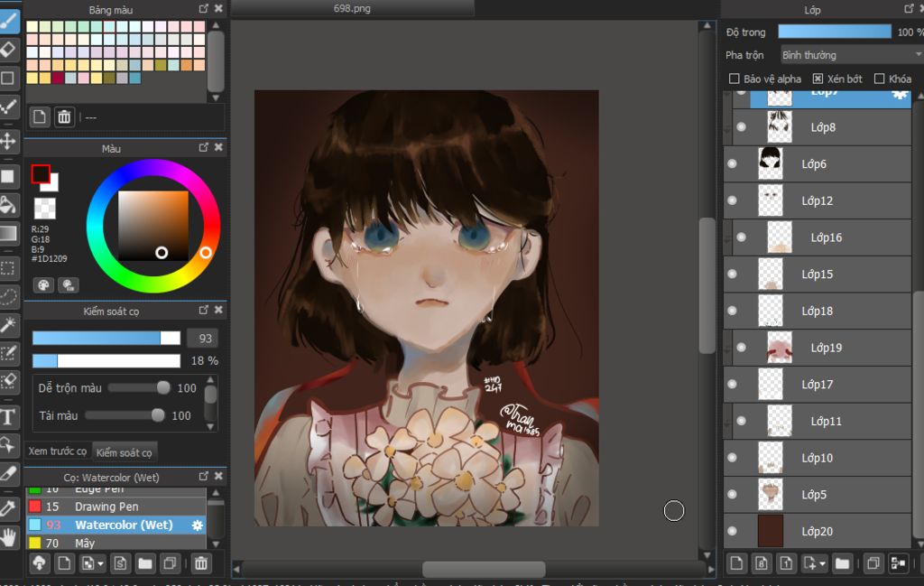Select the Brush tool in left toolbar
The image size is (924, 586).
[x=8, y=22]
